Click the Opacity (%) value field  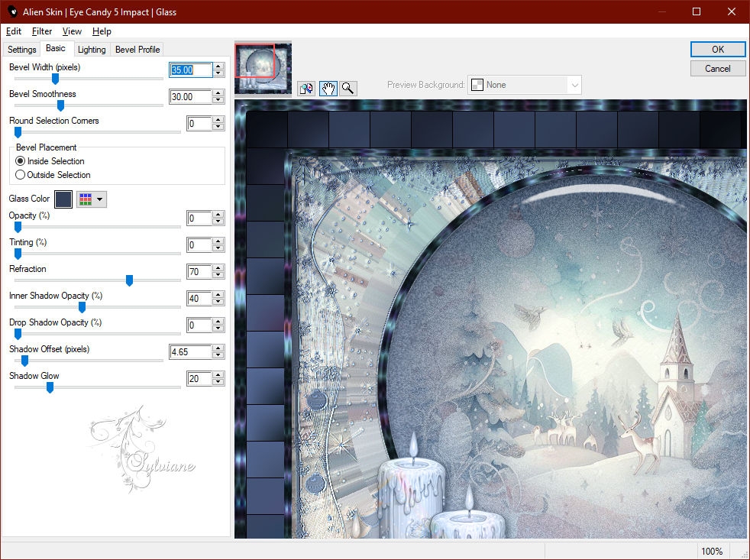point(199,218)
